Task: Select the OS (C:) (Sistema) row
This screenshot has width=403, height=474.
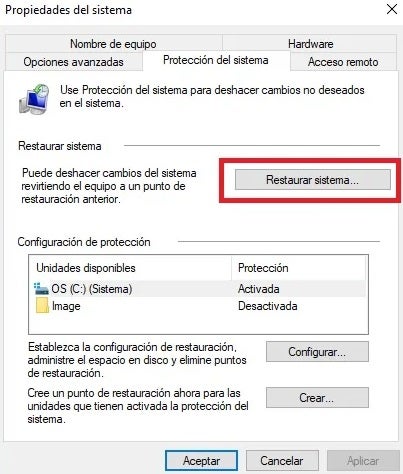Action: click(199, 289)
